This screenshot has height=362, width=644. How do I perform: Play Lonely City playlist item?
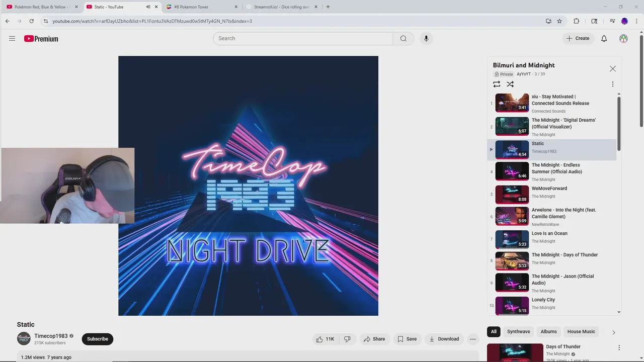pyautogui.click(x=551, y=305)
